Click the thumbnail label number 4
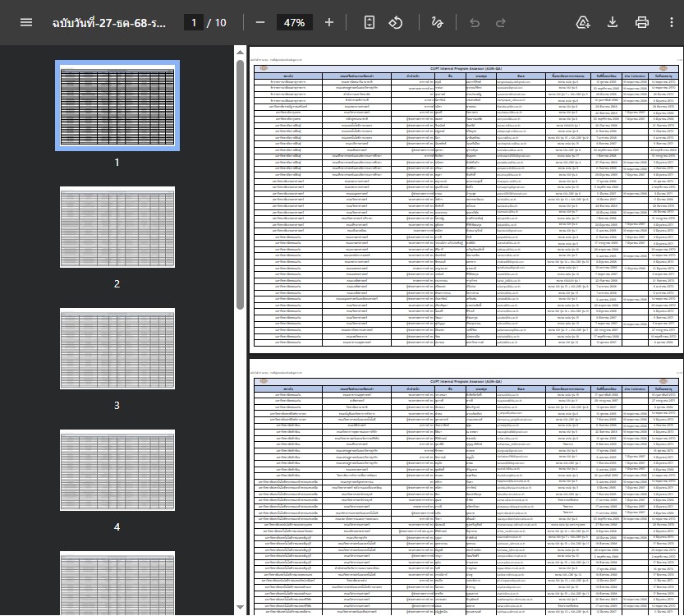The height and width of the screenshot is (616, 684). click(x=117, y=527)
